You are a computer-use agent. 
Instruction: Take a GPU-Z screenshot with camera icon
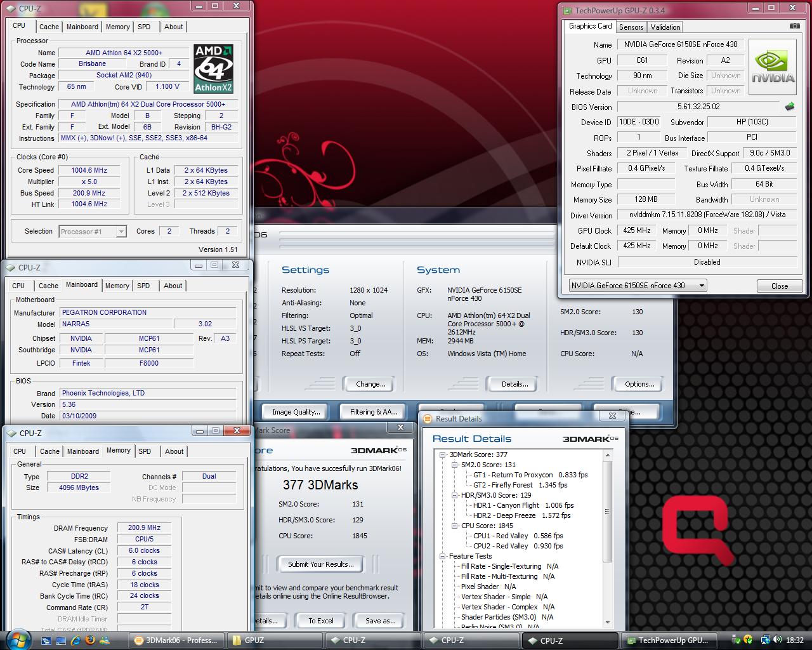[x=794, y=26]
